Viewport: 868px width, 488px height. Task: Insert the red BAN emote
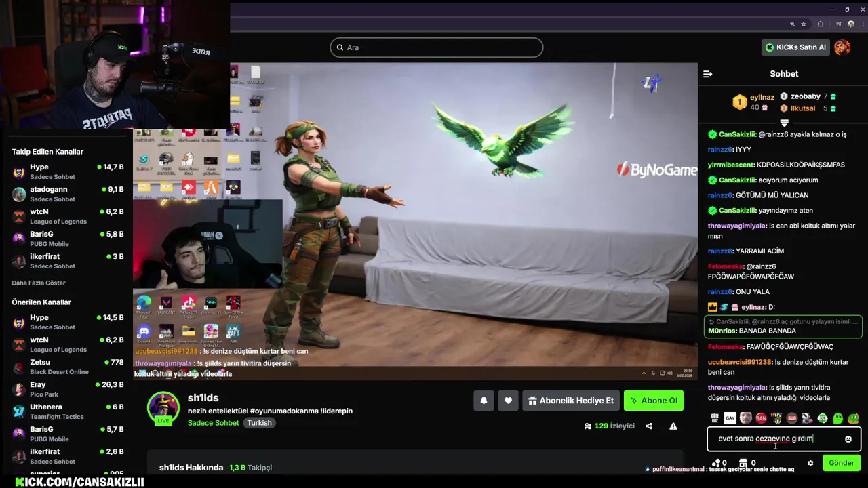click(762, 418)
